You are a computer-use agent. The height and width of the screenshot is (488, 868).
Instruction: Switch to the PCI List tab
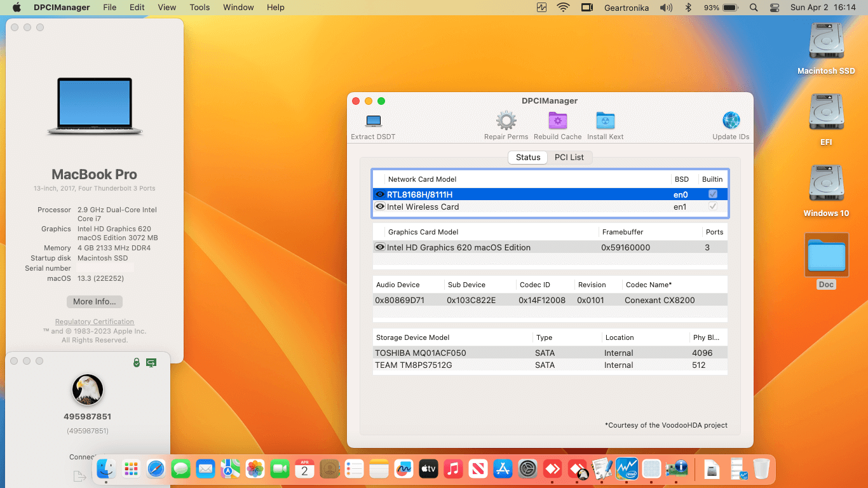569,158
